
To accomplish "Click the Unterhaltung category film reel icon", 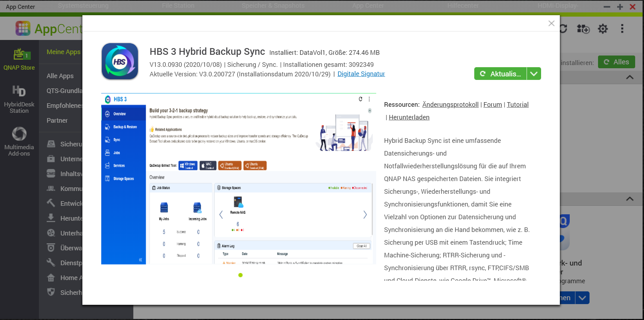I will tap(51, 233).
